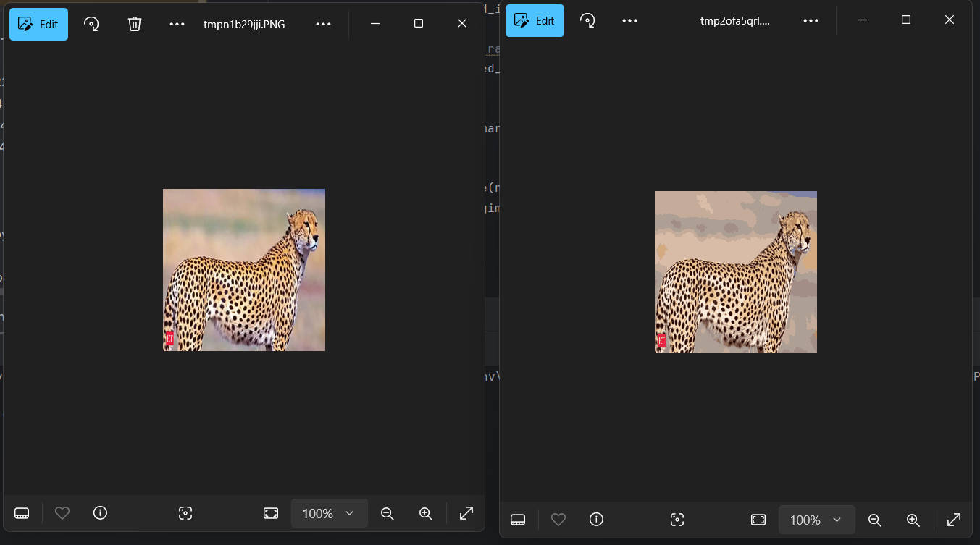
Task: Show file info for the tmp2ofa5qrl image
Action: coord(596,519)
